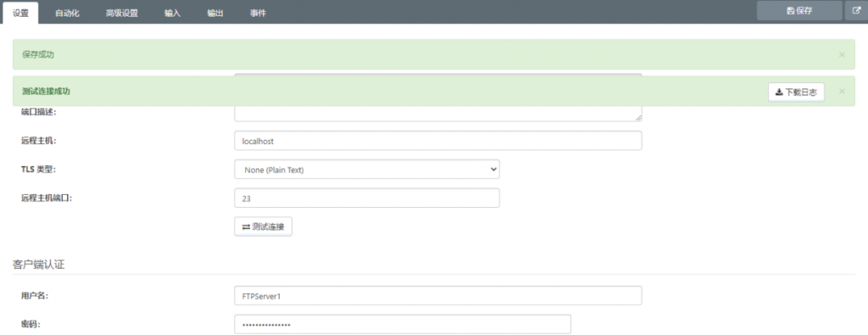This screenshot has height=335, width=868.
Task: Select the 设置 tab
Action: tap(20, 13)
